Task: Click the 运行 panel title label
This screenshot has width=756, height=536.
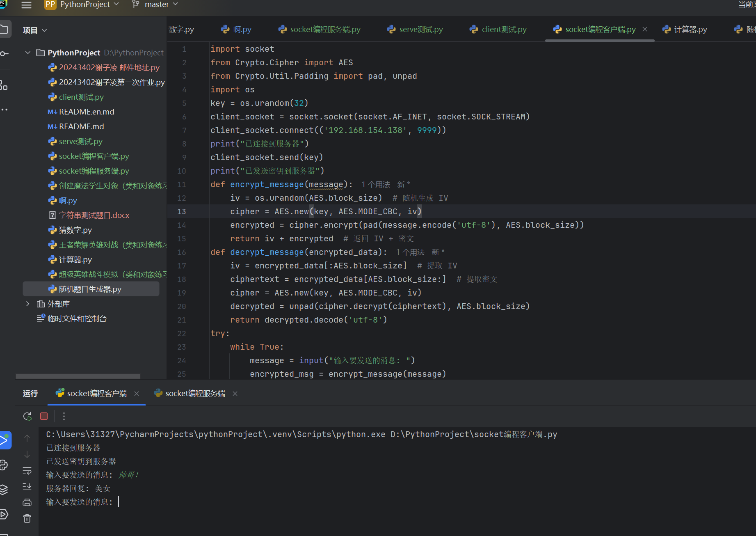Action: 30,393
